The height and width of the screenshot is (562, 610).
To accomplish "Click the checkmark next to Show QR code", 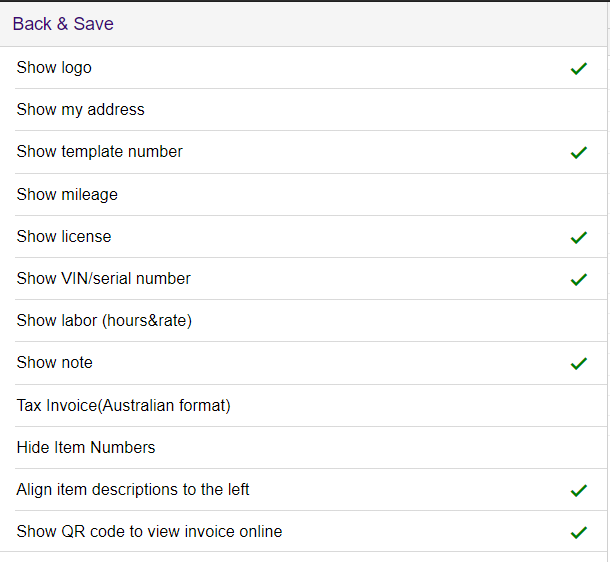I will (578, 533).
